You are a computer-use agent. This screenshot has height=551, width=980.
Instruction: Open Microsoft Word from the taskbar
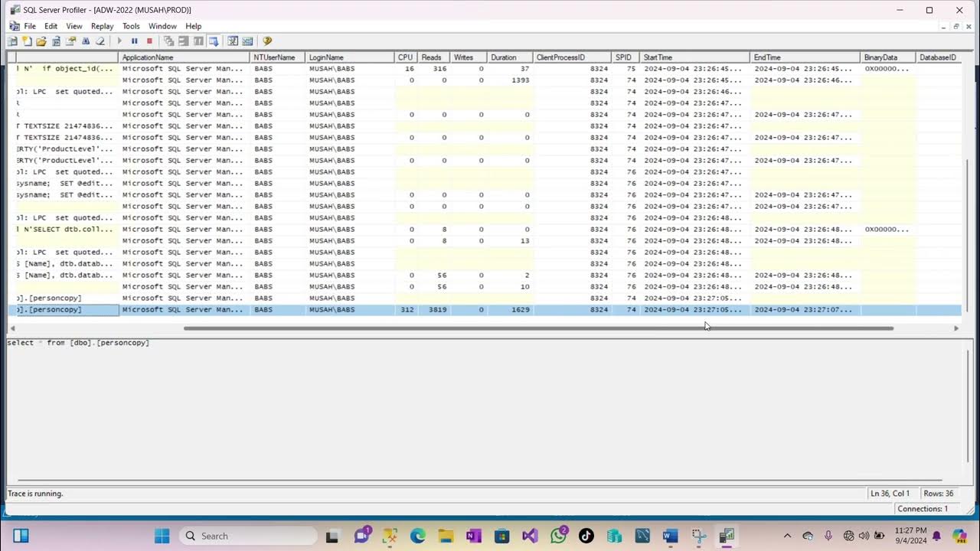click(671, 536)
